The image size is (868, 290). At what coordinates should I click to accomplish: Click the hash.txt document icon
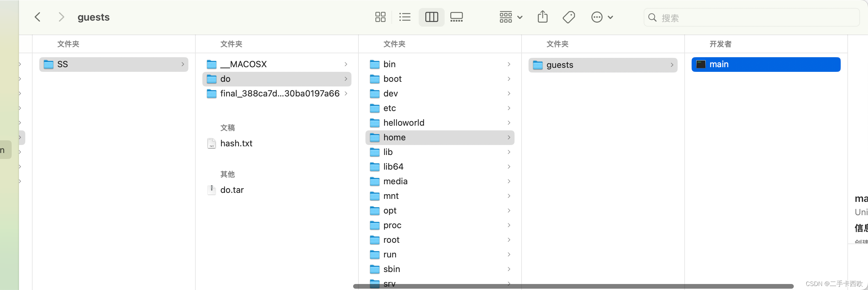tap(212, 143)
